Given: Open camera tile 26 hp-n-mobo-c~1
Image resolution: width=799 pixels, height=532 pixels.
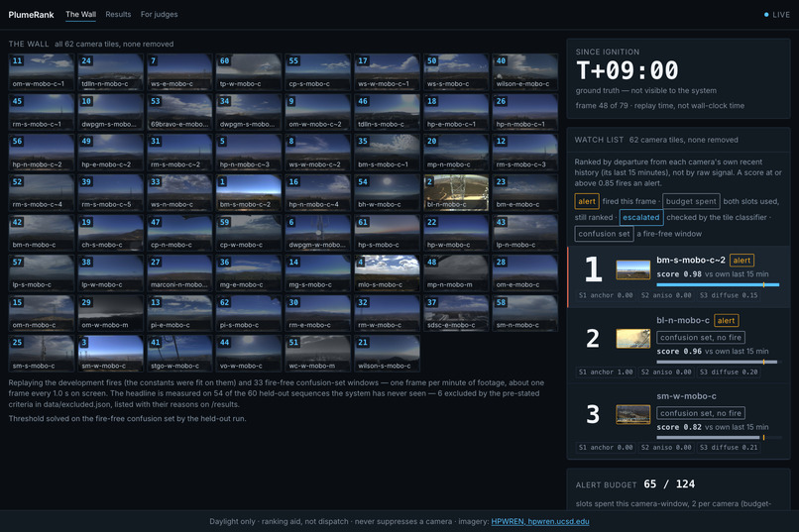Looking at the screenshot, I should (525, 112).
